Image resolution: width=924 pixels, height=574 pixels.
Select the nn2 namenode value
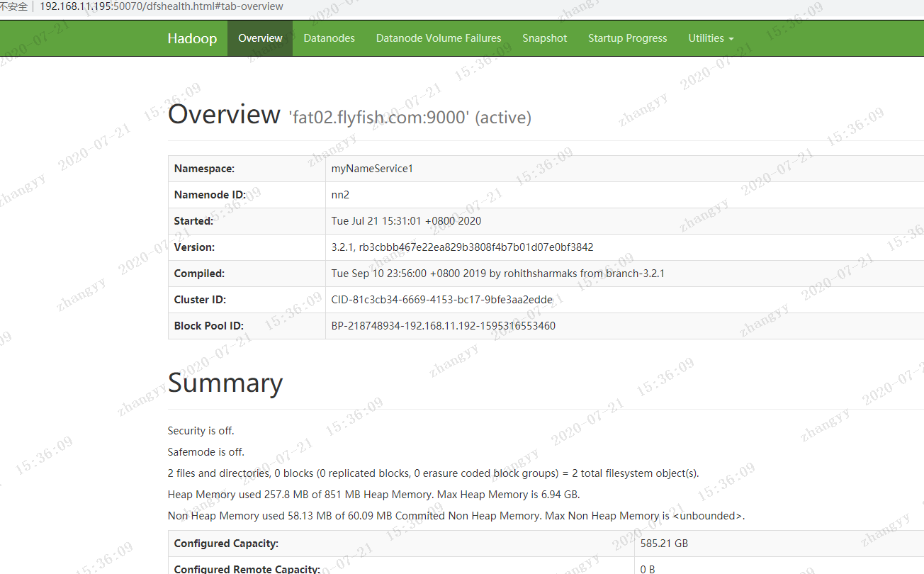[340, 195]
